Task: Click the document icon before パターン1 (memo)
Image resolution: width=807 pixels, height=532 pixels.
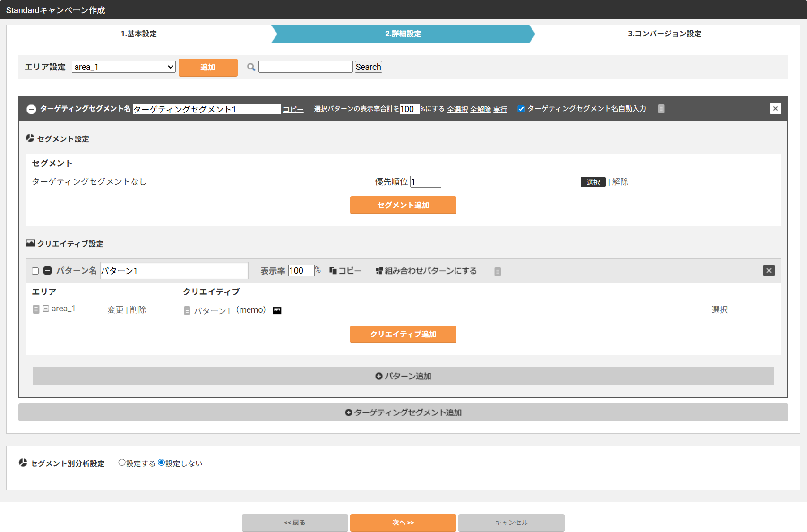Action: click(x=187, y=310)
